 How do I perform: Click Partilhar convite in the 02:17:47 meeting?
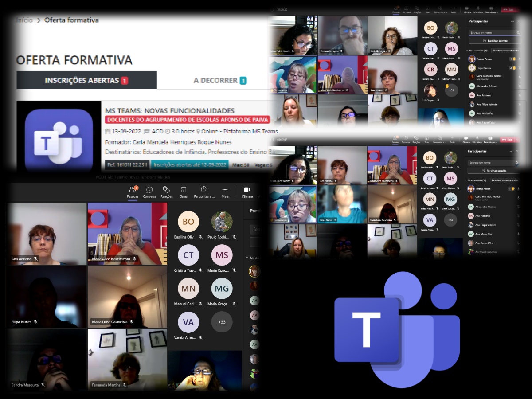point(494,170)
